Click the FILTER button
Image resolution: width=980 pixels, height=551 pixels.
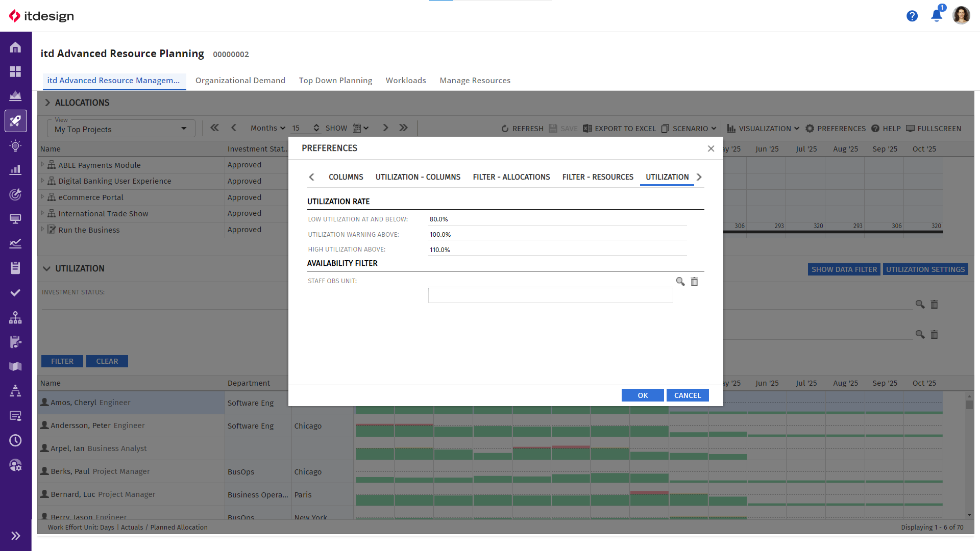pos(62,361)
